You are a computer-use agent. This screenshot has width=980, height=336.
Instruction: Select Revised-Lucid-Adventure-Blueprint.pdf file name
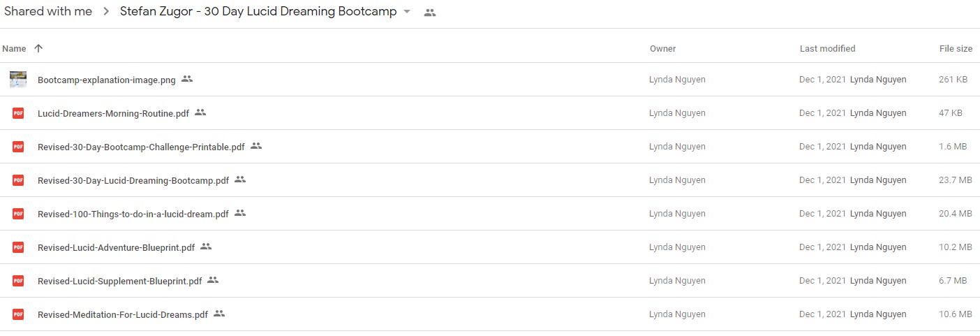[116, 247]
